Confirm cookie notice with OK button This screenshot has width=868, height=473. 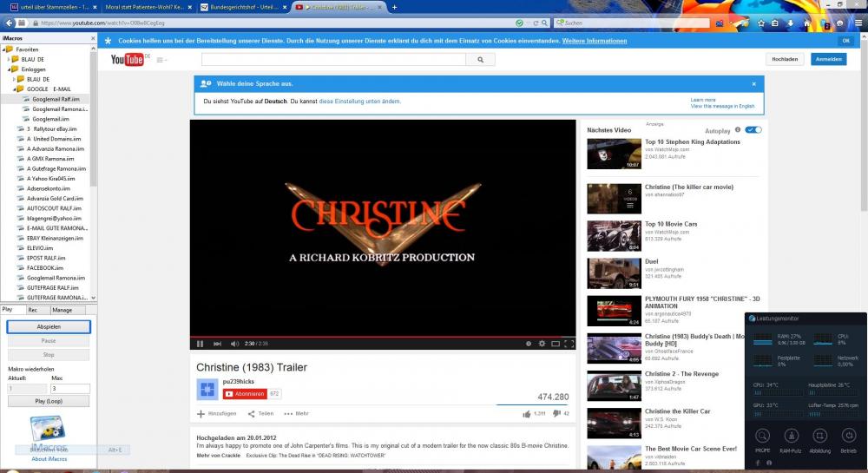pos(845,41)
